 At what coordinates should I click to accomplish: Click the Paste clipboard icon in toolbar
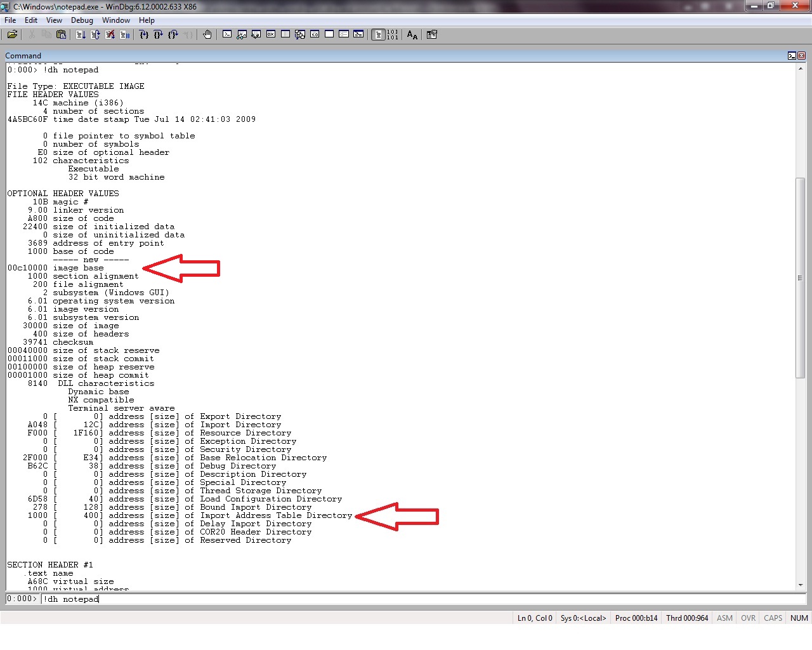pos(61,35)
